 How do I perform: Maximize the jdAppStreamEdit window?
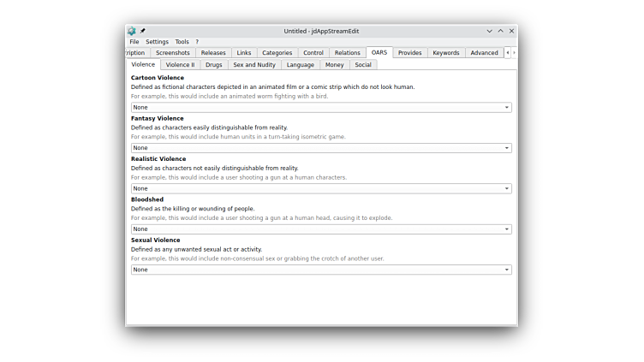(500, 31)
